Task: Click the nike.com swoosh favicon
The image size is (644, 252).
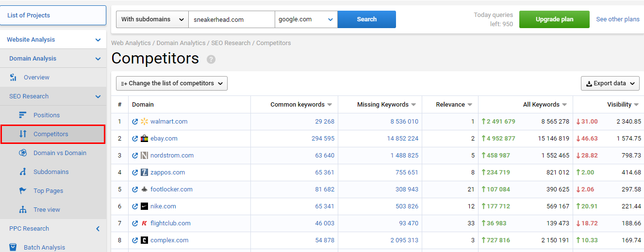Action: click(x=144, y=206)
